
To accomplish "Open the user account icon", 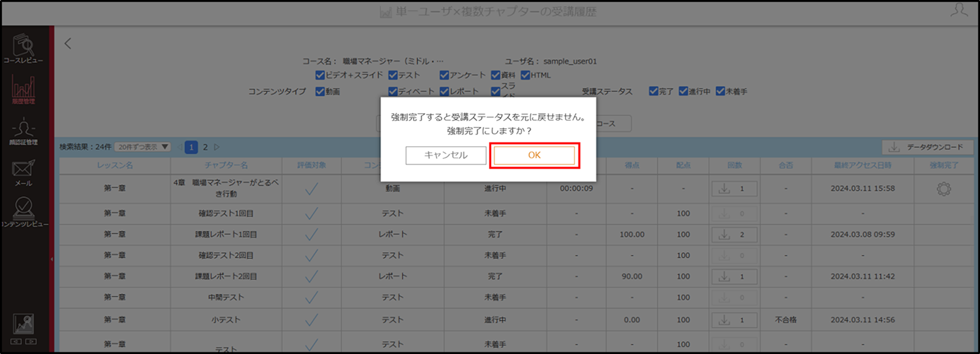I will [959, 10].
